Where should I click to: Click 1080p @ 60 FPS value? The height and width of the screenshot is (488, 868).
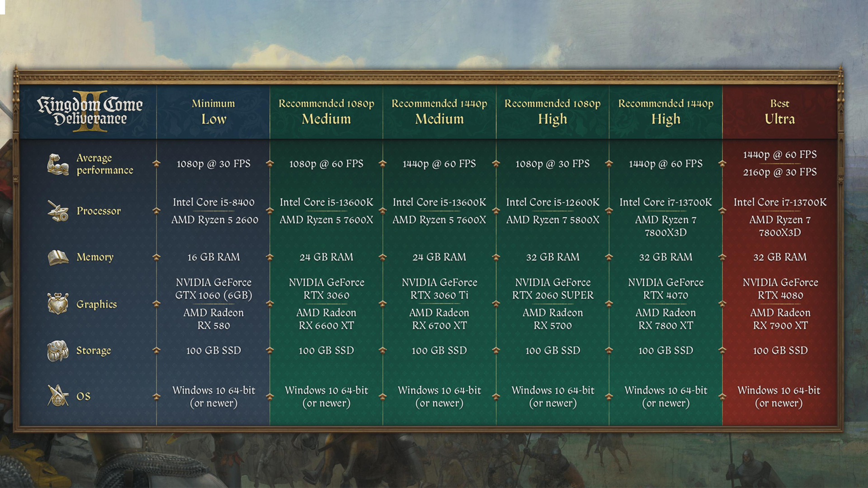pyautogui.click(x=326, y=164)
